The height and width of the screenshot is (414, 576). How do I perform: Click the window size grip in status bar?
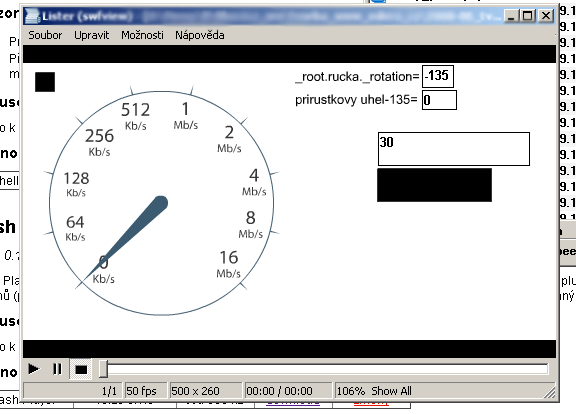click(x=550, y=392)
